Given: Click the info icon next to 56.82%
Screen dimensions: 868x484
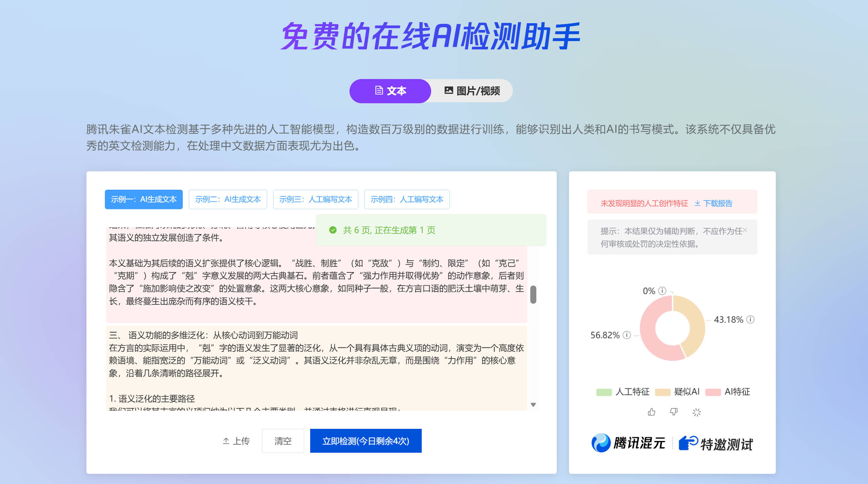Looking at the screenshot, I should [x=627, y=335].
